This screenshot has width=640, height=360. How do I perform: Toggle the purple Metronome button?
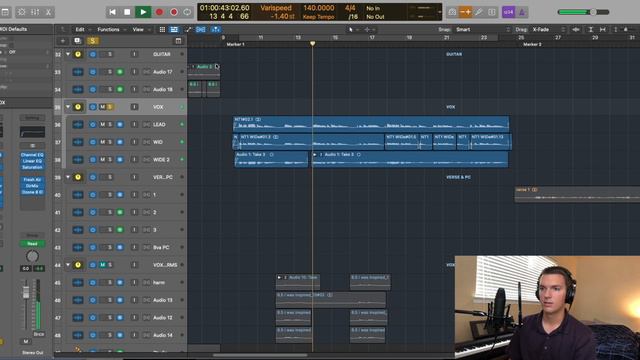tap(522, 12)
